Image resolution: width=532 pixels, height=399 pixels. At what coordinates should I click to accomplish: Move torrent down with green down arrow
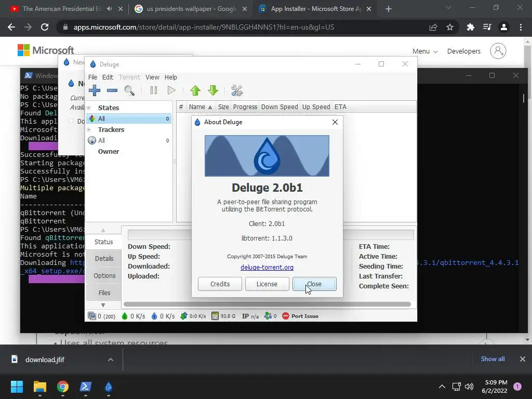tap(213, 90)
